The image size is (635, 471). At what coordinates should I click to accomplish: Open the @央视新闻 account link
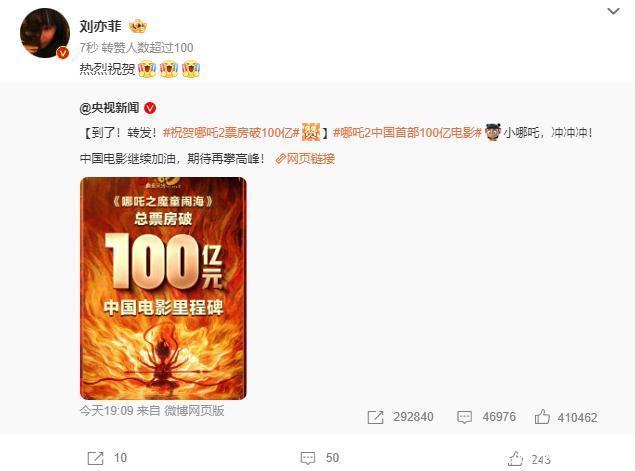(109, 108)
